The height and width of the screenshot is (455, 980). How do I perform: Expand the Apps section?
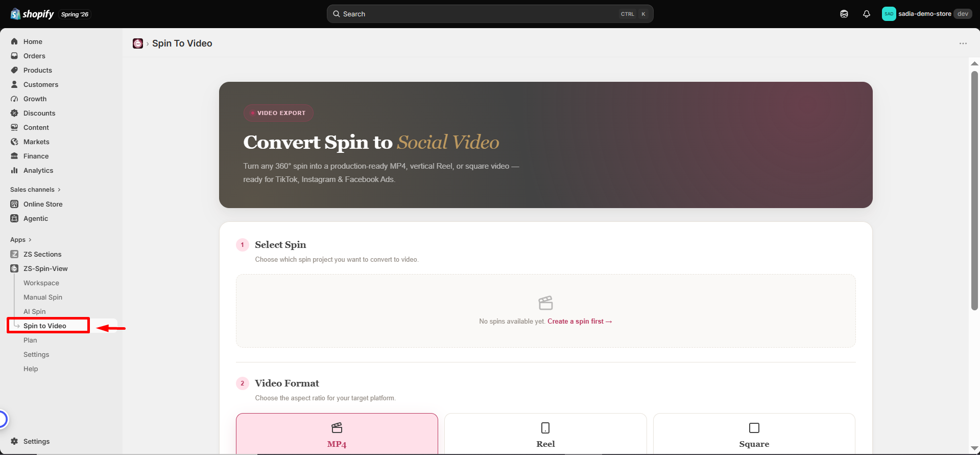(21, 240)
